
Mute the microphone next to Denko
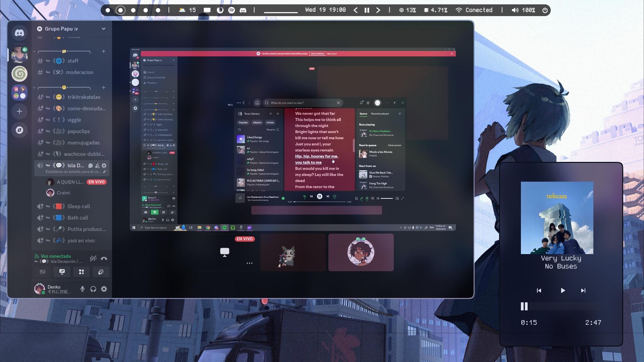[x=83, y=289]
